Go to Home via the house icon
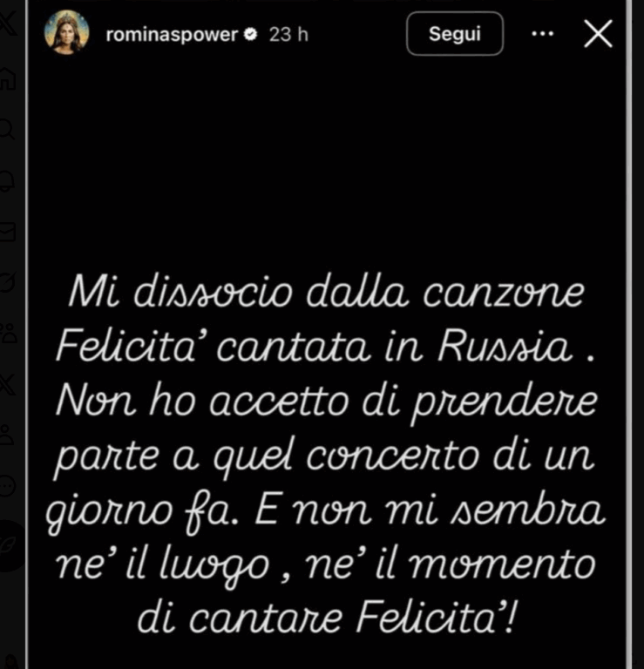The height and width of the screenshot is (669, 644). coord(8,78)
